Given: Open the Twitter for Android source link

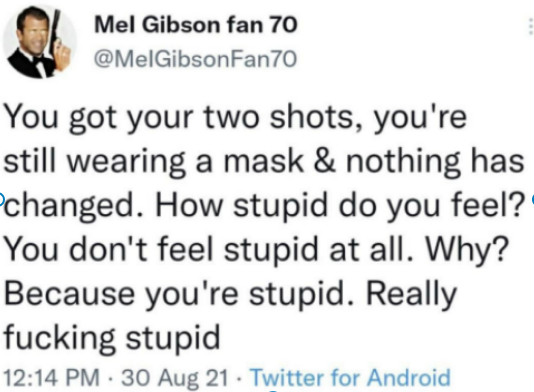Looking at the screenshot, I should (351, 377).
